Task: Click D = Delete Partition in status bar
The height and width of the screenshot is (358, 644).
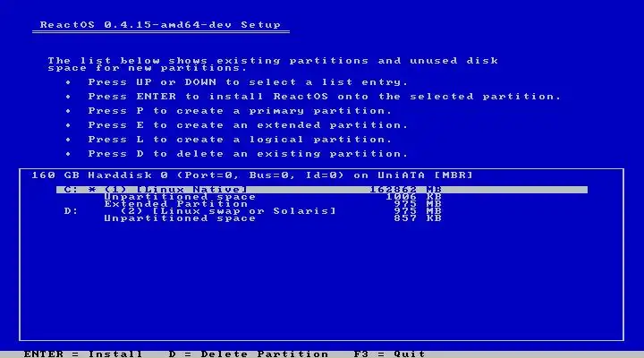Action: pos(249,354)
